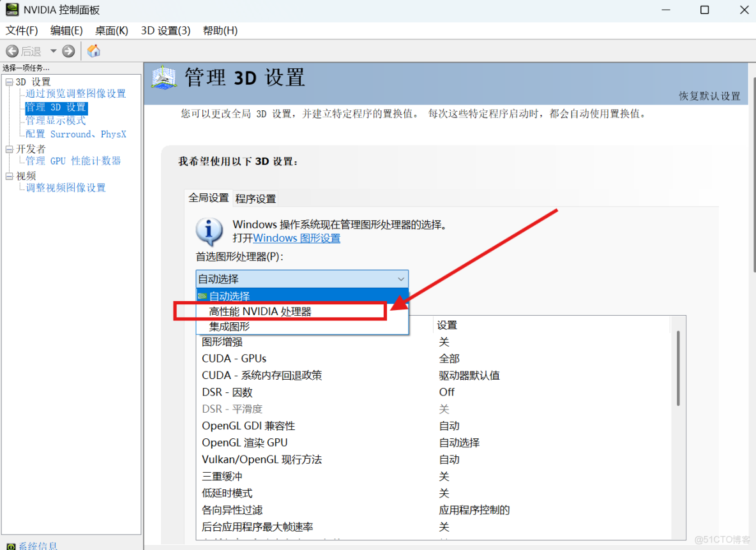Switch to the 程序设置 tab
Screen dimensions: 756x550
tap(255, 198)
